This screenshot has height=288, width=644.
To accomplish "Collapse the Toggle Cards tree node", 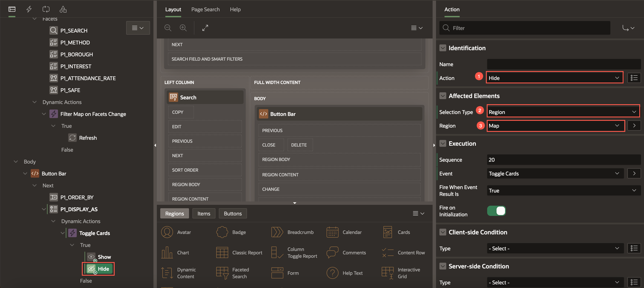I will click(x=62, y=233).
